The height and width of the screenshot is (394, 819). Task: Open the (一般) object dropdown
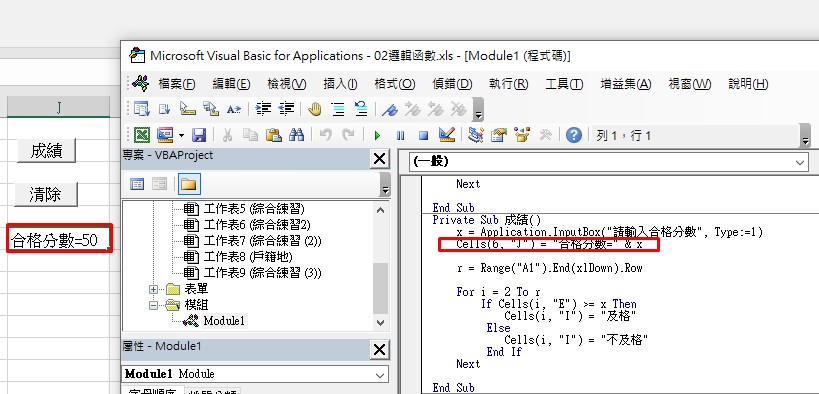(x=800, y=163)
